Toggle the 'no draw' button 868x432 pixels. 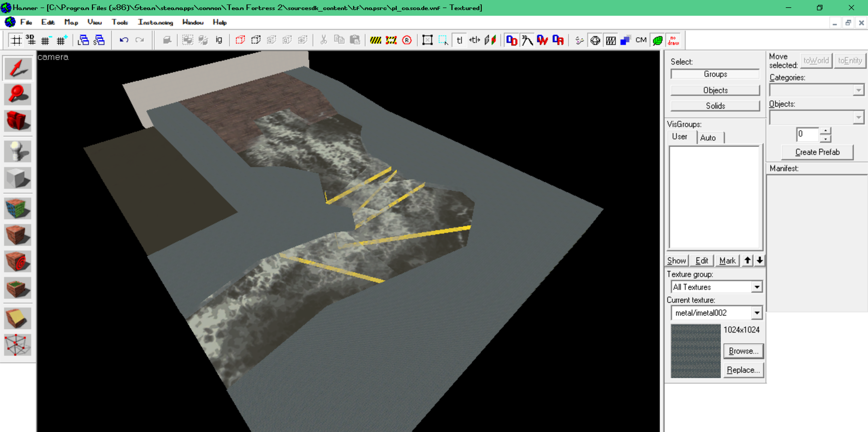coord(673,40)
